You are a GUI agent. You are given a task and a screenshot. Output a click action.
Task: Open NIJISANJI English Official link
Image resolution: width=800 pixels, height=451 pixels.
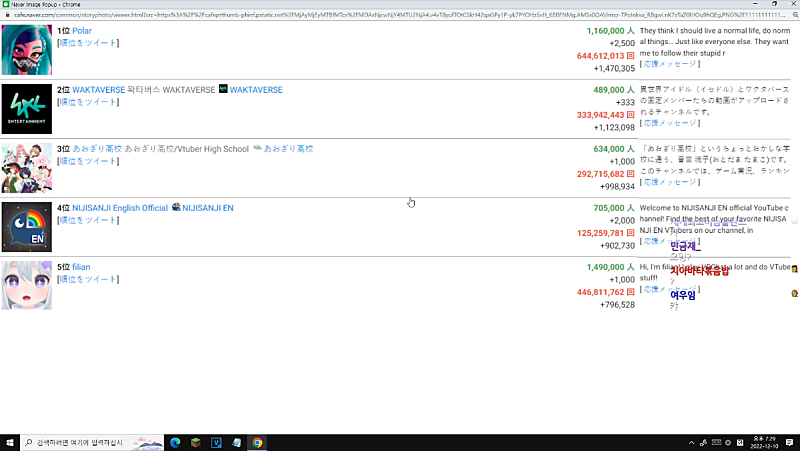click(120, 208)
